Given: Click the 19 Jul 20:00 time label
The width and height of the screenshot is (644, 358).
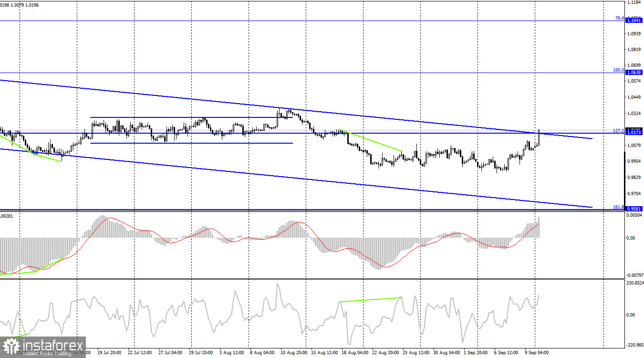Looking at the screenshot, I should pos(109,353).
